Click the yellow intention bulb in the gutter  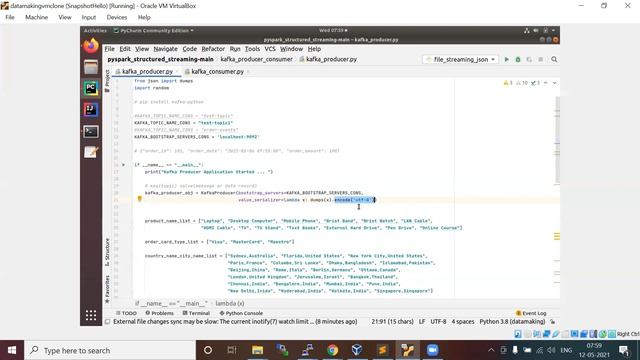[140, 199]
